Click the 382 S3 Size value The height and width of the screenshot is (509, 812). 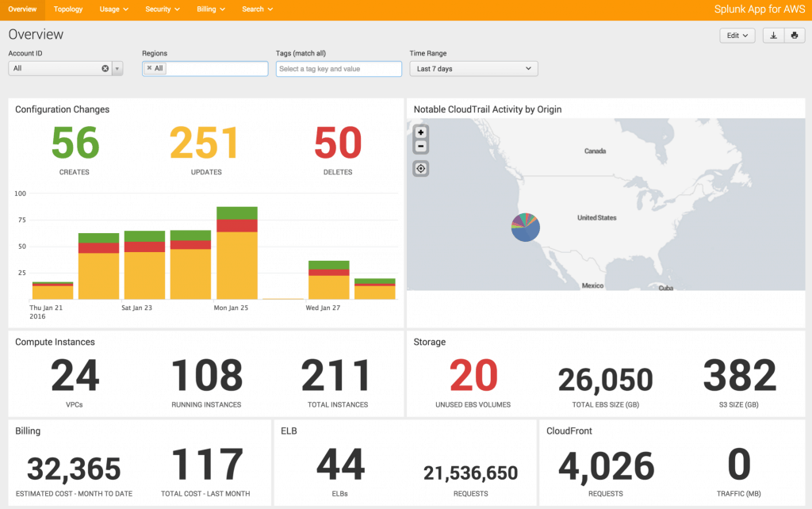740,375
